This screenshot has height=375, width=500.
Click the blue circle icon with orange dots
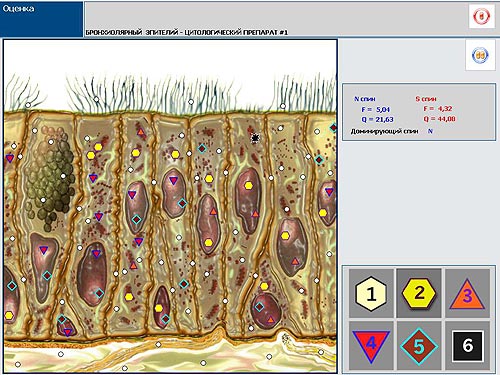click(x=480, y=55)
